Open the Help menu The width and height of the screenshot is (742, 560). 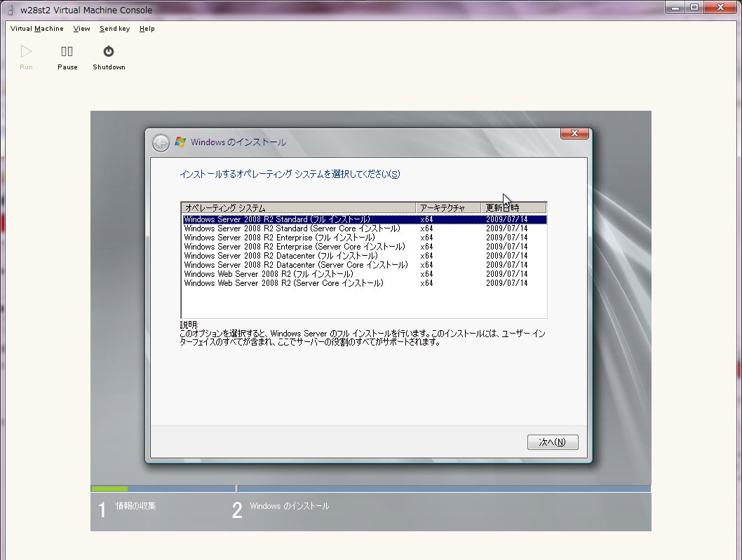point(147,28)
